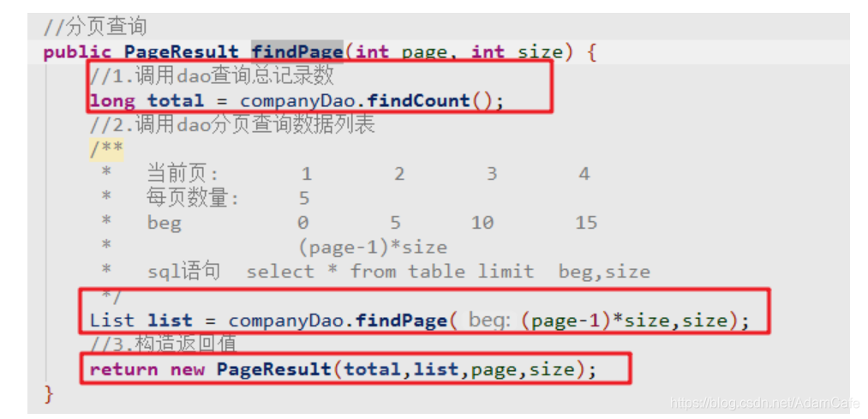Click the "/**" Javadoc opening marker
The height and width of the screenshot is (419, 868).
(x=106, y=149)
